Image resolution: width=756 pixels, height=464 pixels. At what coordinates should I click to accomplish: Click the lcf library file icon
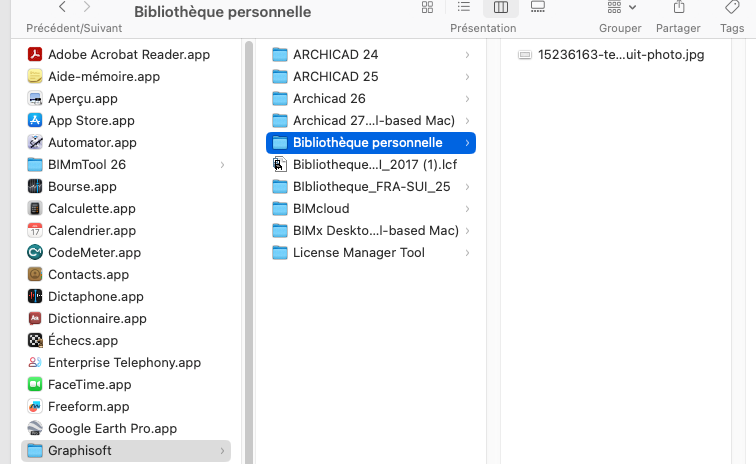(x=280, y=164)
